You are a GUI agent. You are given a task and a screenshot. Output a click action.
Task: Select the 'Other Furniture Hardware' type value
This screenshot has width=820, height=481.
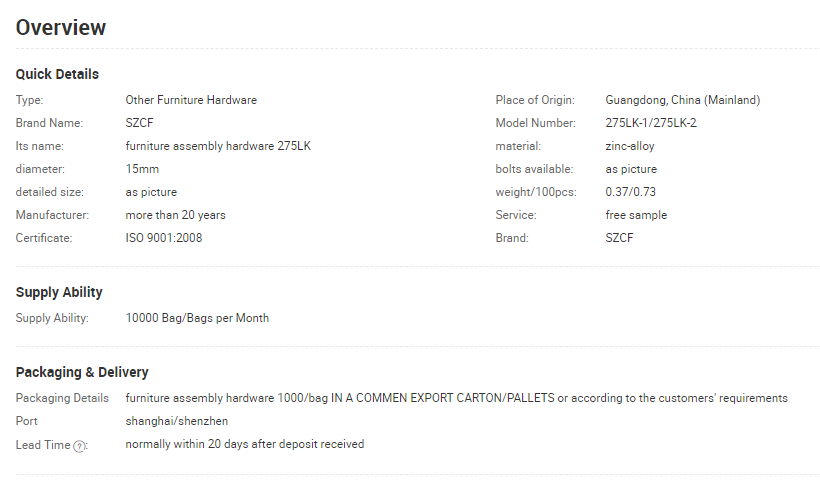191,100
